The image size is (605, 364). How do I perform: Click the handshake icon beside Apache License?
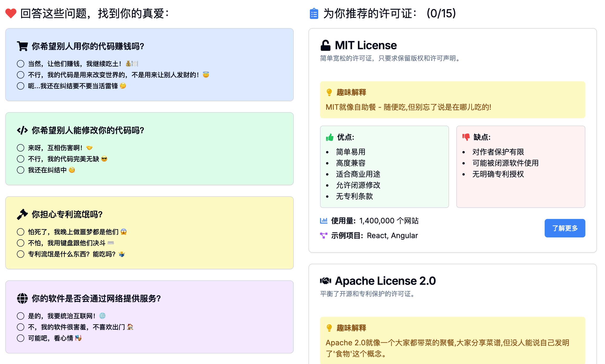point(325,281)
